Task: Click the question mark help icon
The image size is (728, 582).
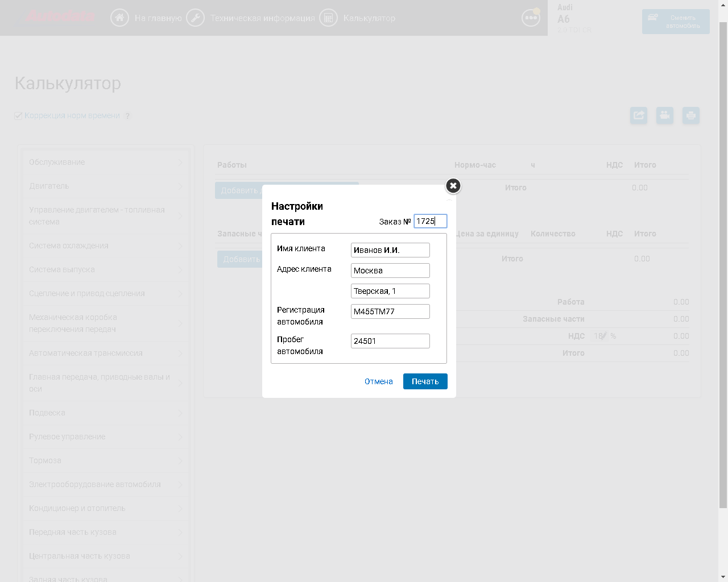Action: pyautogui.click(x=127, y=116)
